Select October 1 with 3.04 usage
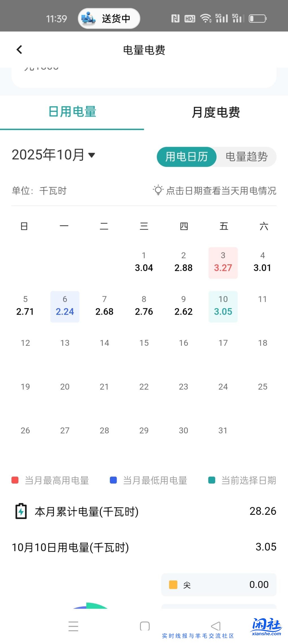Image resolution: width=288 pixels, height=644 pixels. tap(144, 263)
